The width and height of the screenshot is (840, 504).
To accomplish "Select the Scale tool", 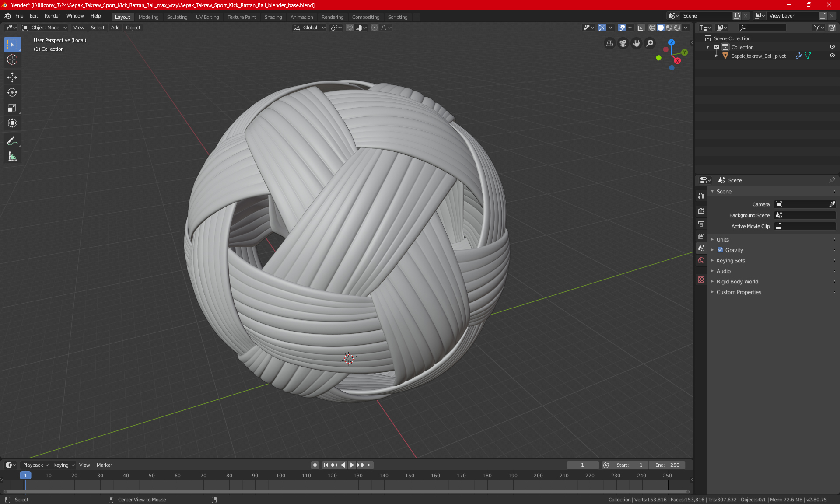I will (12, 108).
